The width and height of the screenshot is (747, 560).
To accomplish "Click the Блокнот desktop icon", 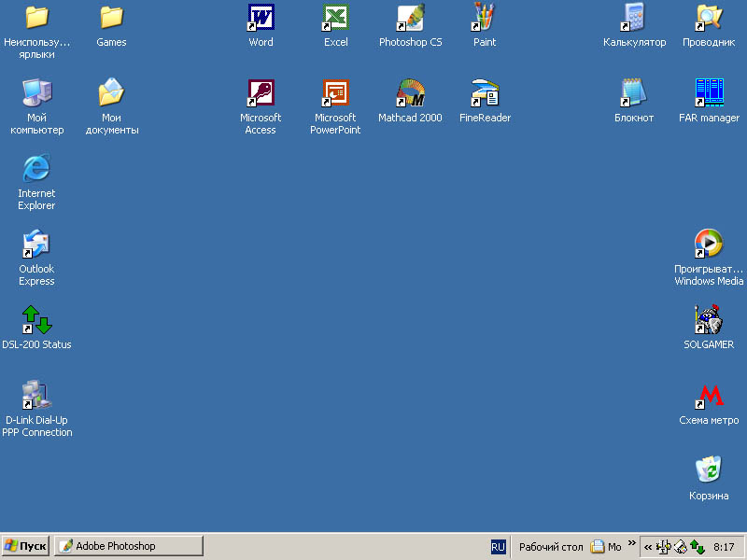I will tap(634, 93).
